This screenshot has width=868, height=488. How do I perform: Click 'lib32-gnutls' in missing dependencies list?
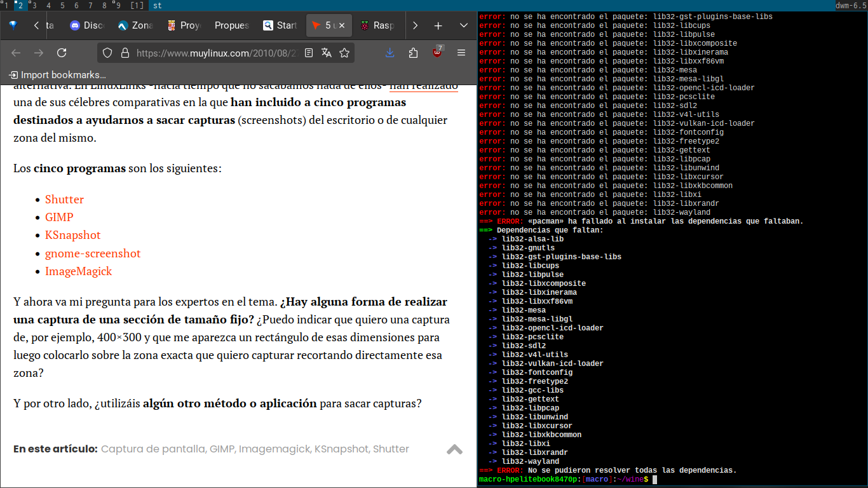(x=528, y=248)
